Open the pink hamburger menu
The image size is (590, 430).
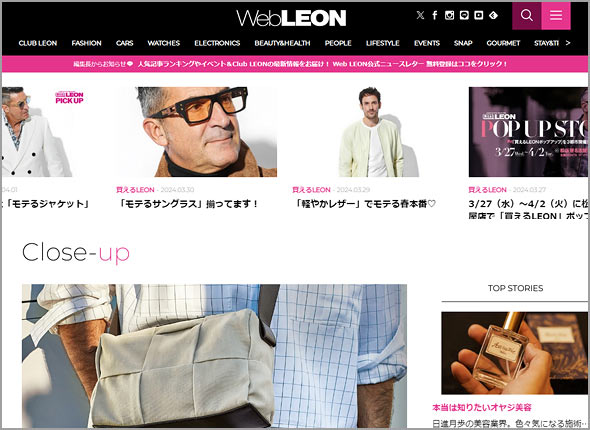(556, 15)
